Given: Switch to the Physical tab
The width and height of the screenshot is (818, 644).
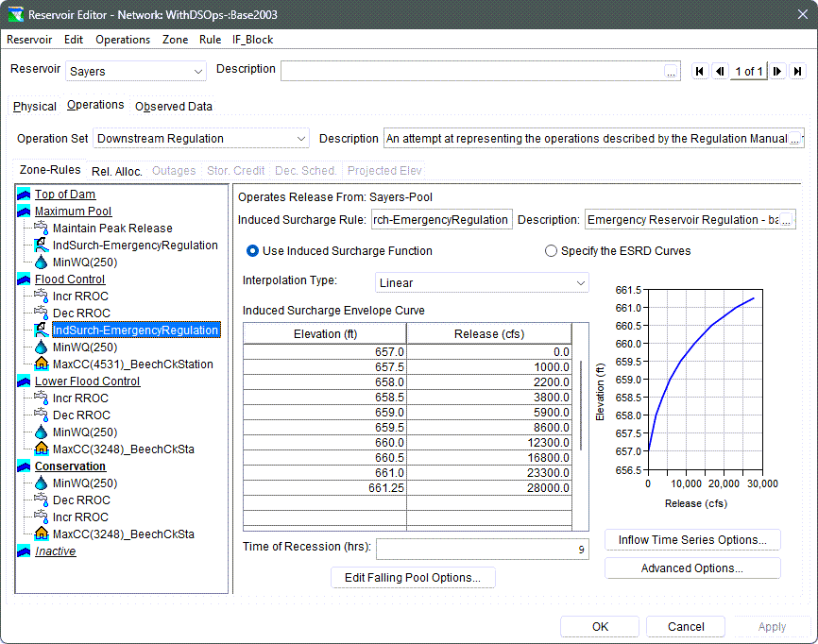Looking at the screenshot, I should pyautogui.click(x=35, y=107).
